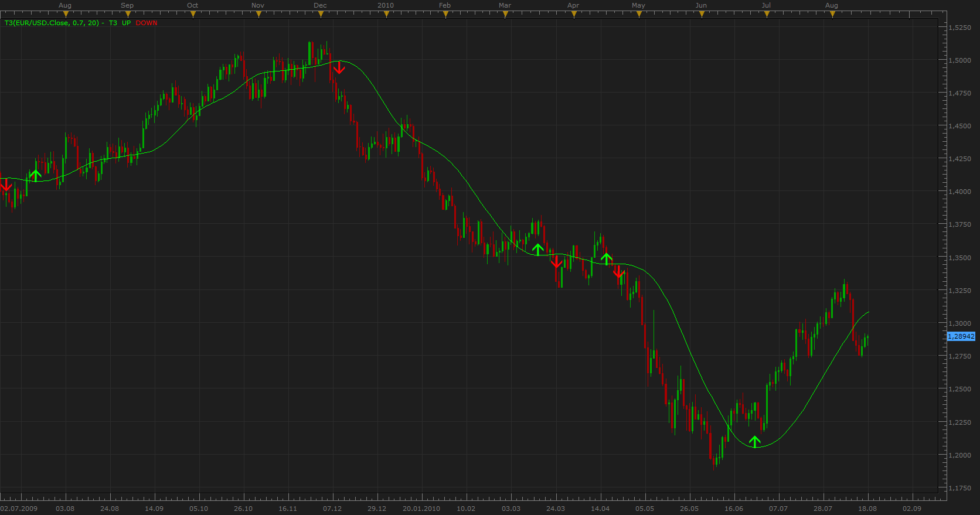
Task: Click the green UP signal arrow in July 2009
Action: coord(35,175)
